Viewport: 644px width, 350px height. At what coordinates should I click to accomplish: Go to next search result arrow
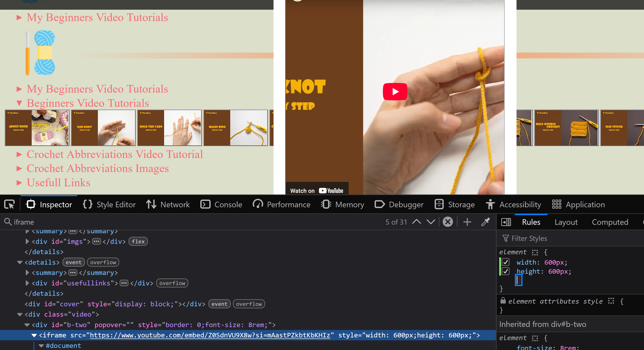point(431,222)
